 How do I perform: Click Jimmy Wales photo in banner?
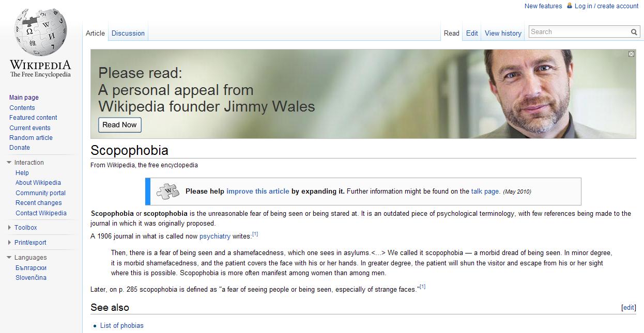pos(532,93)
